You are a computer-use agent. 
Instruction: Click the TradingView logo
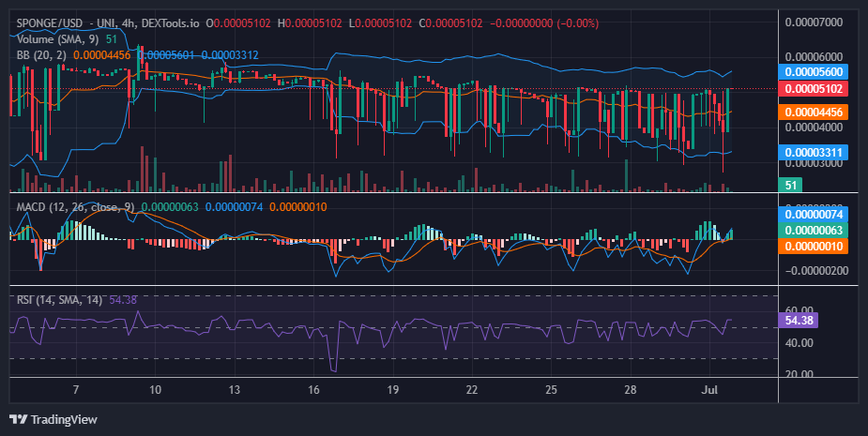click(x=53, y=419)
